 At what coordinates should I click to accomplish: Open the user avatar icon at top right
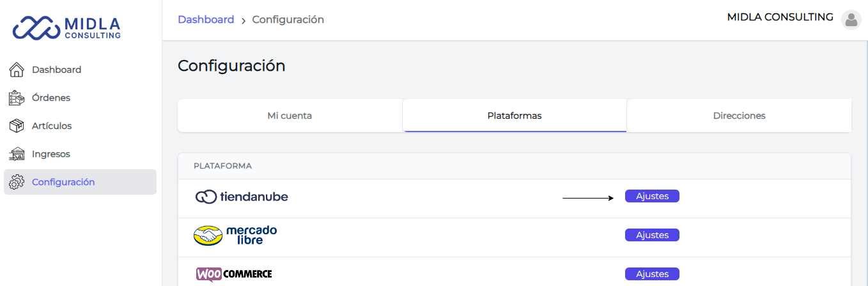click(851, 20)
